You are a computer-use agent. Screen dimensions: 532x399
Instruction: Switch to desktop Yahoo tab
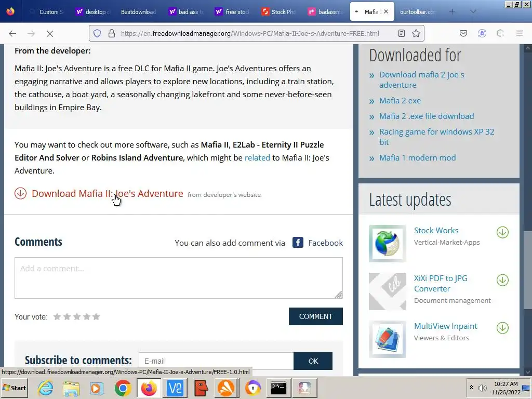pyautogui.click(x=94, y=12)
